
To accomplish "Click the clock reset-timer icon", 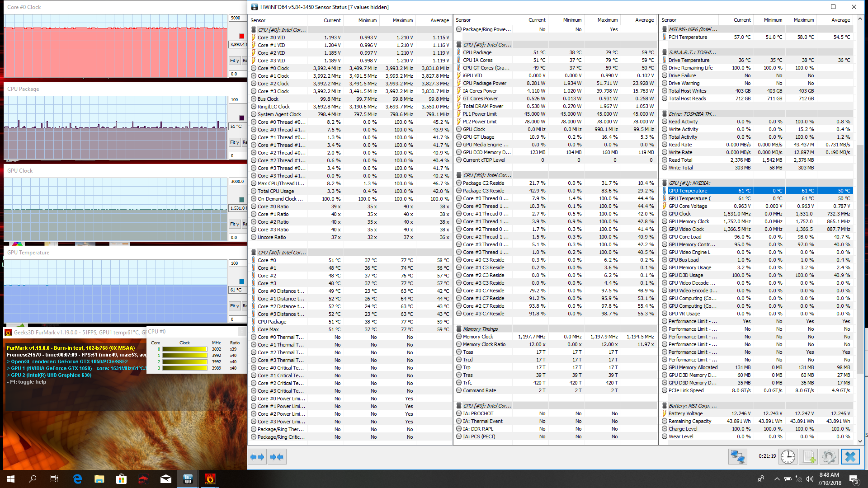I will pos(788,457).
